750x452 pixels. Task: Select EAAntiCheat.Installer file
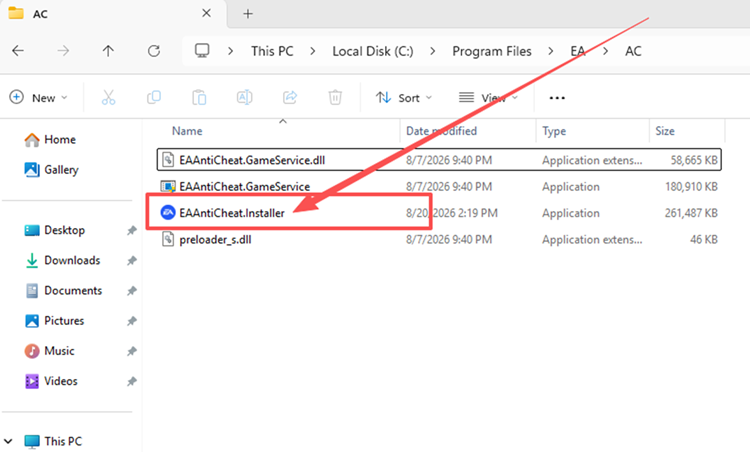point(439,213)
